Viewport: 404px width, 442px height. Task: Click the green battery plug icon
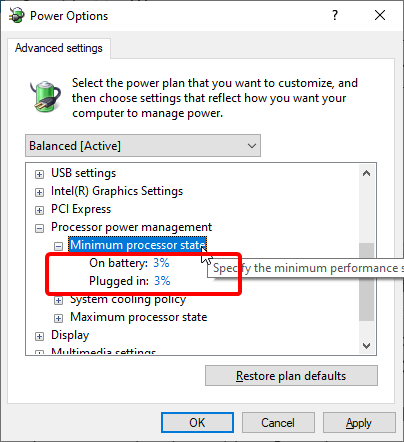coord(46,96)
